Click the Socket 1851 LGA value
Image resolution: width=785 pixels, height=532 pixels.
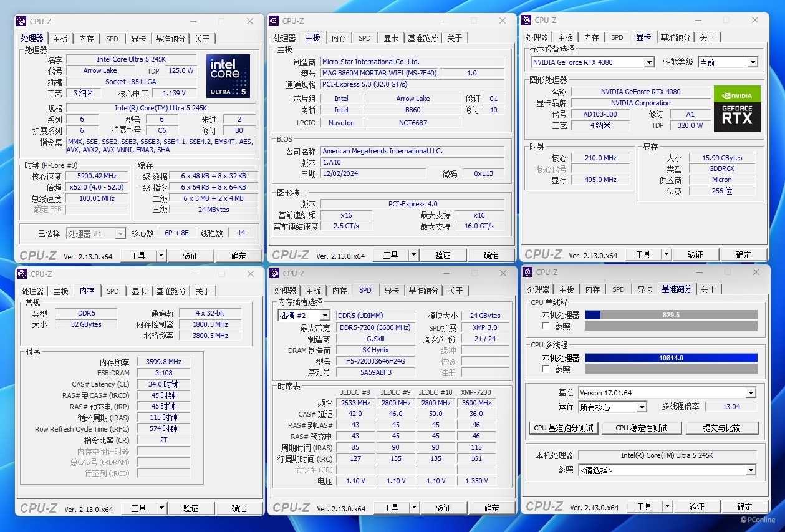tap(132, 82)
